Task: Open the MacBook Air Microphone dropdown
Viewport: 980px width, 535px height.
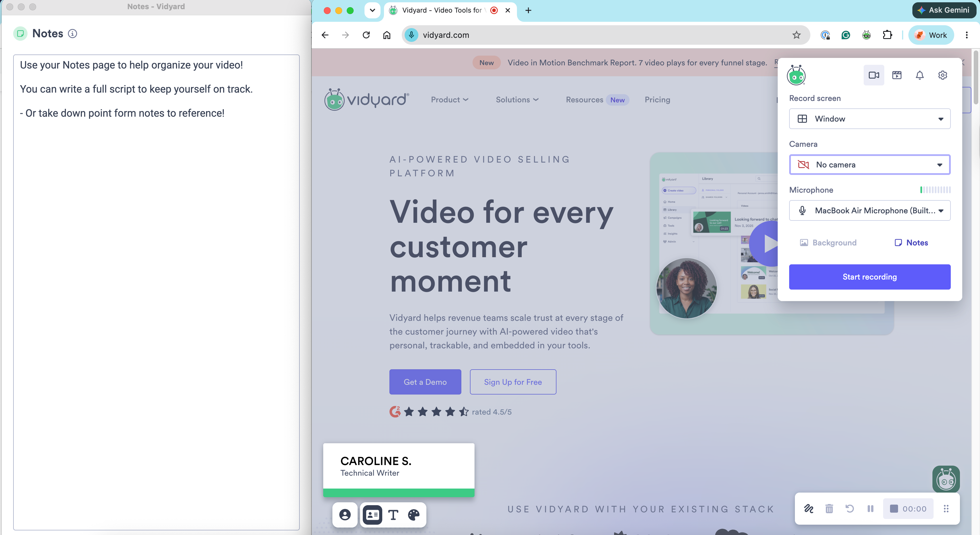Action: 870,210
